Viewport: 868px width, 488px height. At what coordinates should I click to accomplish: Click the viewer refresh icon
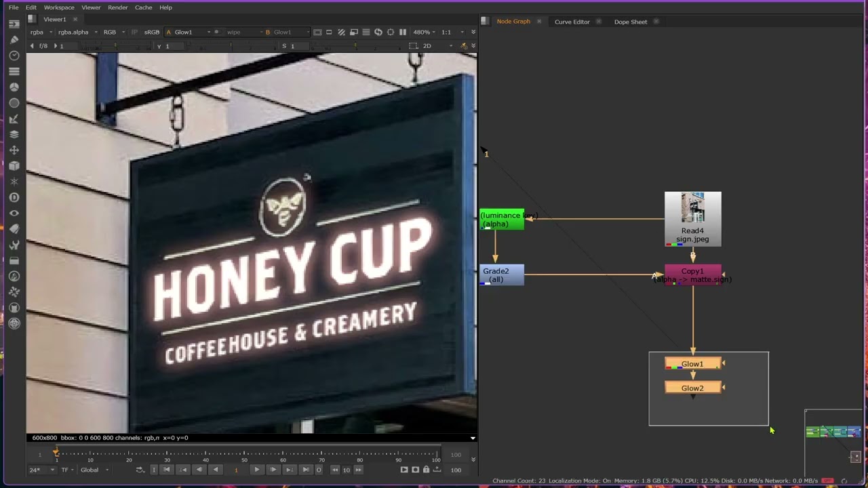(378, 32)
